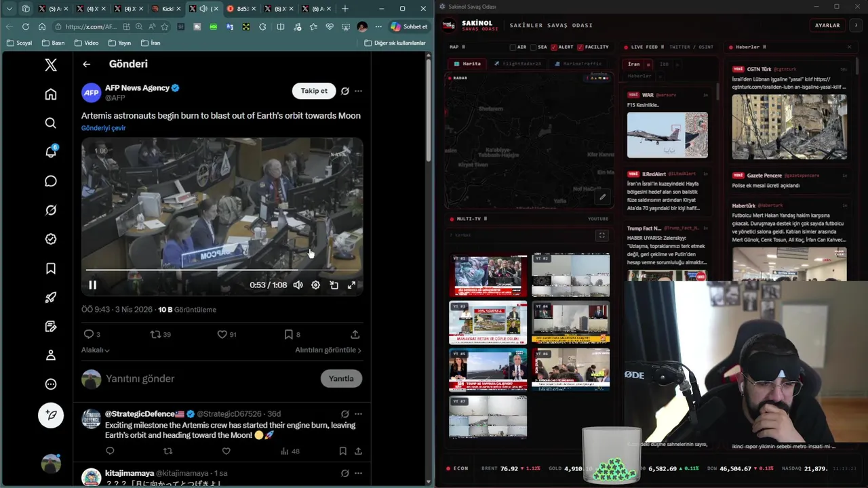Compose a new post with feather button
Viewport: 868px width, 488px height.
coord(51,415)
